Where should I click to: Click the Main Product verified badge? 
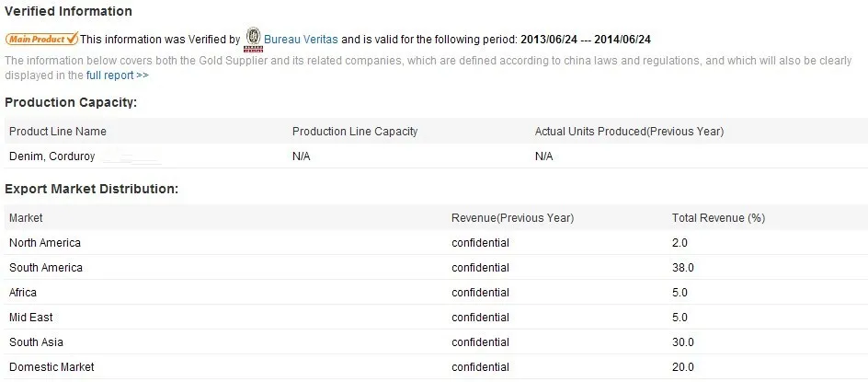pyautogui.click(x=41, y=40)
